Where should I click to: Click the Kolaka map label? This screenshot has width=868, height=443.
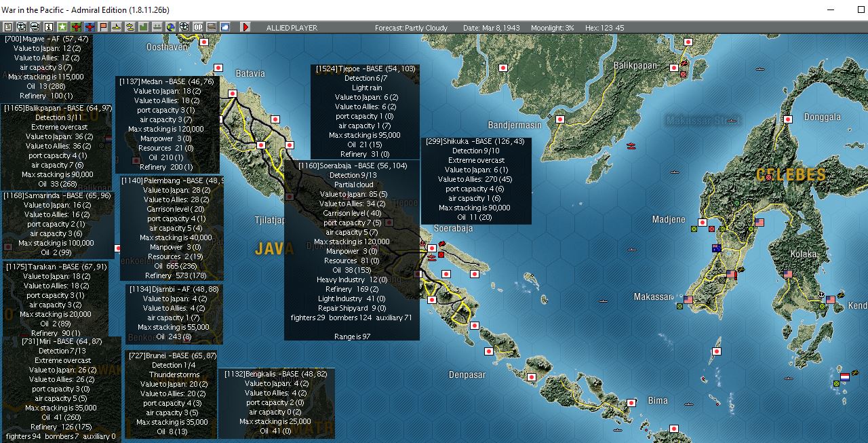804,254
